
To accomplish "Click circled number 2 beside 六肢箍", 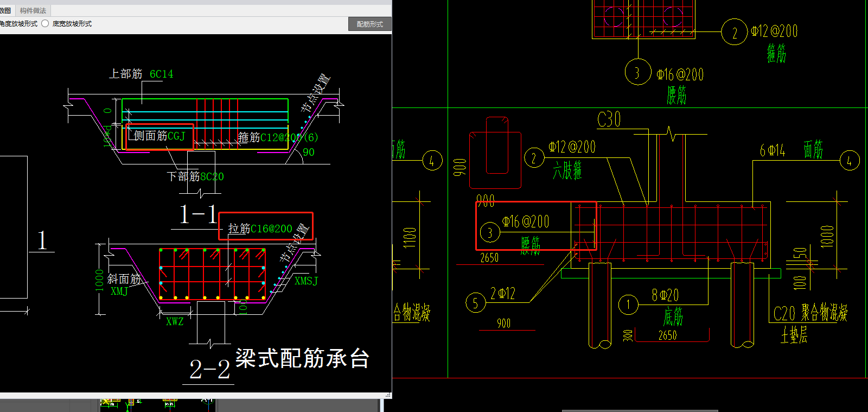I will [534, 158].
